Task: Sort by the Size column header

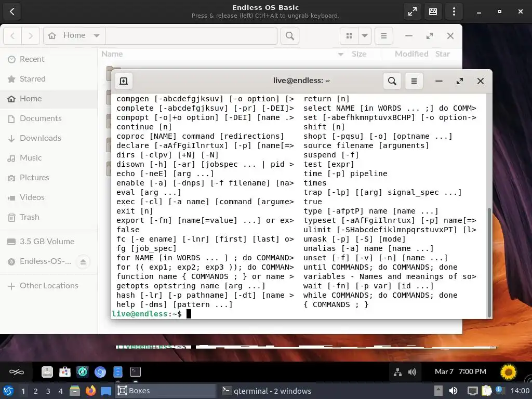Action: (359, 54)
